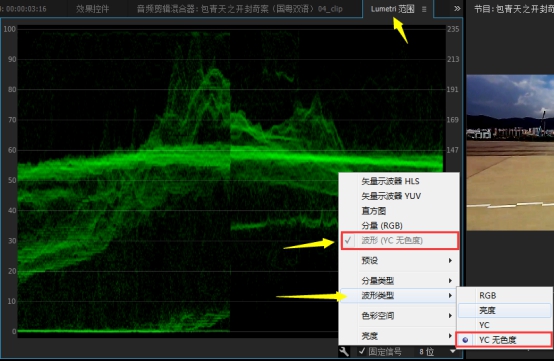
Task: Choose 亮度 waveform type in submenu
Action: pos(504,310)
